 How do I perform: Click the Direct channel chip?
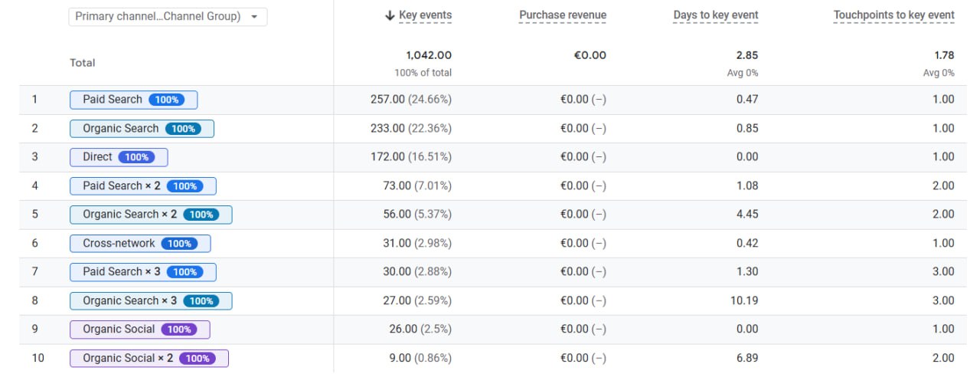[x=97, y=157]
